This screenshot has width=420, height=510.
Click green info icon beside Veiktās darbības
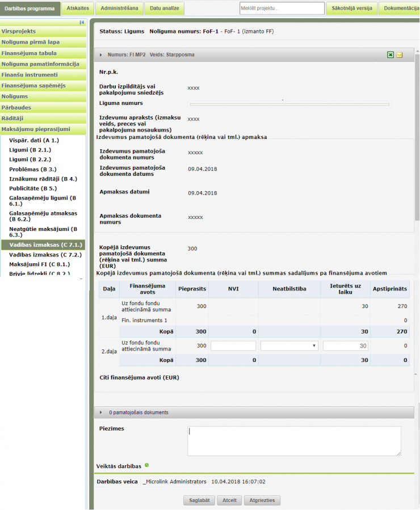click(146, 465)
